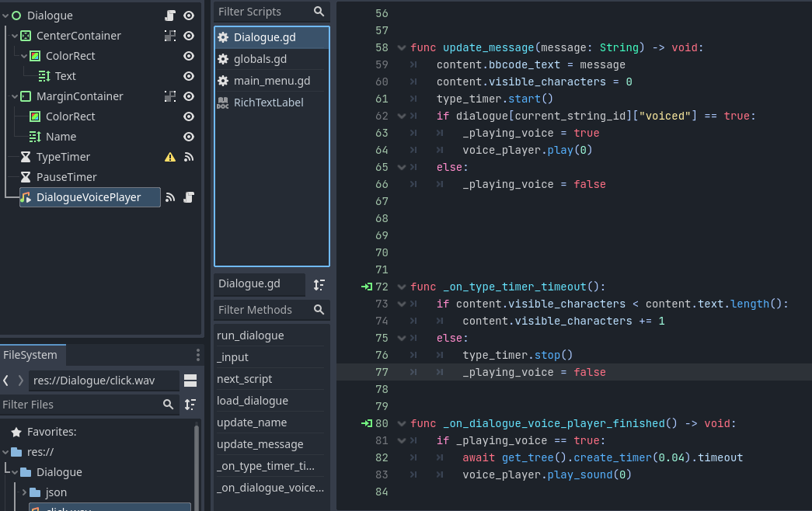Select the Text node in scene tree
The image size is (812, 511).
[x=65, y=76]
